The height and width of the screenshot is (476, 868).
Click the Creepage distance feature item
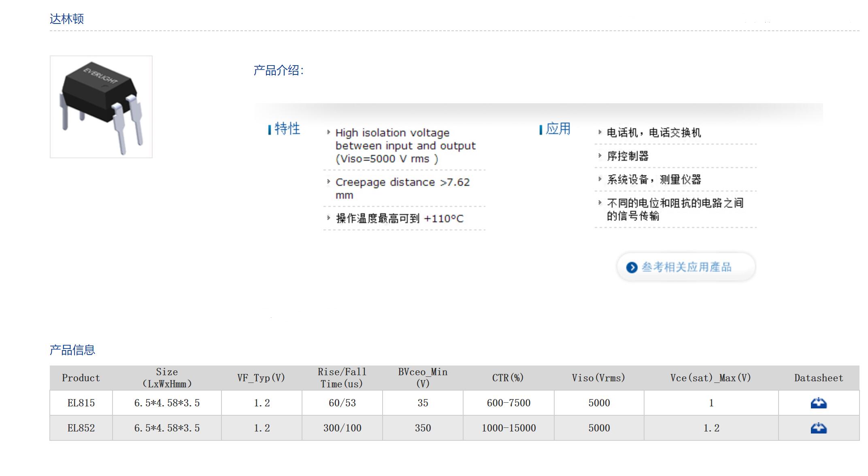(x=402, y=188)
